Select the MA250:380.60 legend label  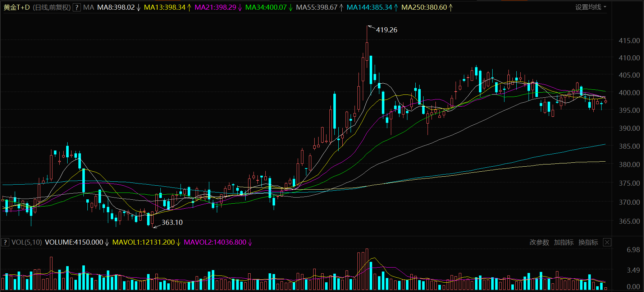(x=424, y=8)
